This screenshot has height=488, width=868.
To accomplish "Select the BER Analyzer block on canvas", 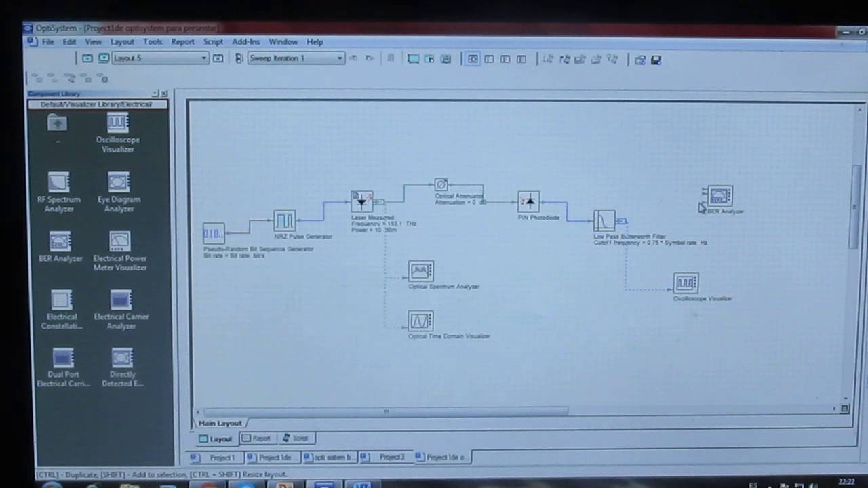I will click(720, 197).
